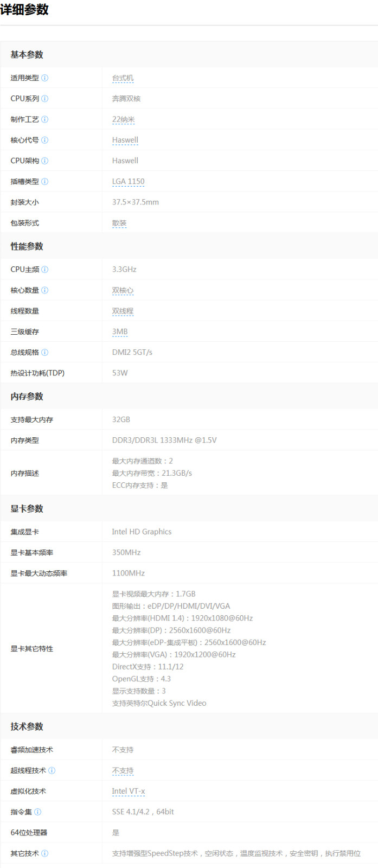
Task: Click the 32GB max memory value
Action: [x=121, y=419]
